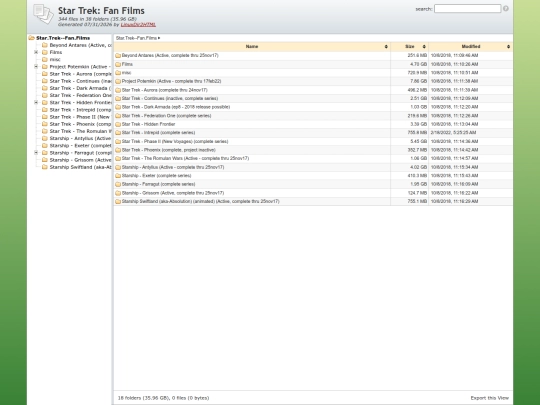Open Project Potemkin folder in list
540x405 pixels.
pyautogui.click(x=172, y=81)
